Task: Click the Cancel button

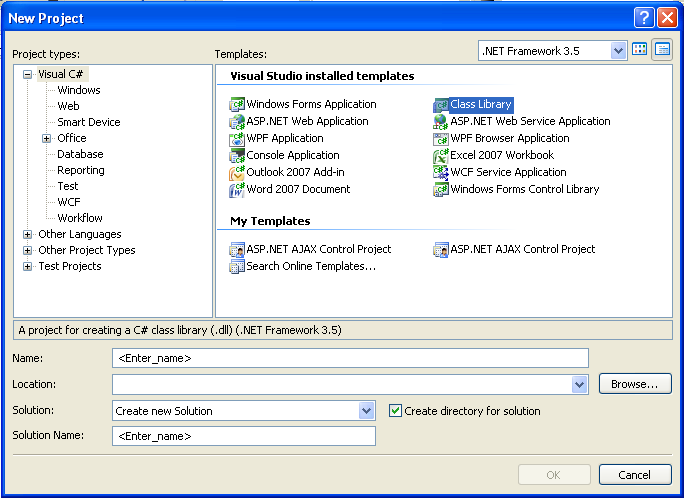Action: pos(635,474)
